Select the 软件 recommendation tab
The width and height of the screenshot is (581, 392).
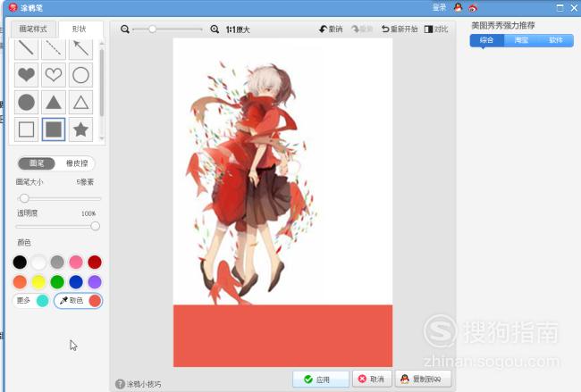coord(556,40)
